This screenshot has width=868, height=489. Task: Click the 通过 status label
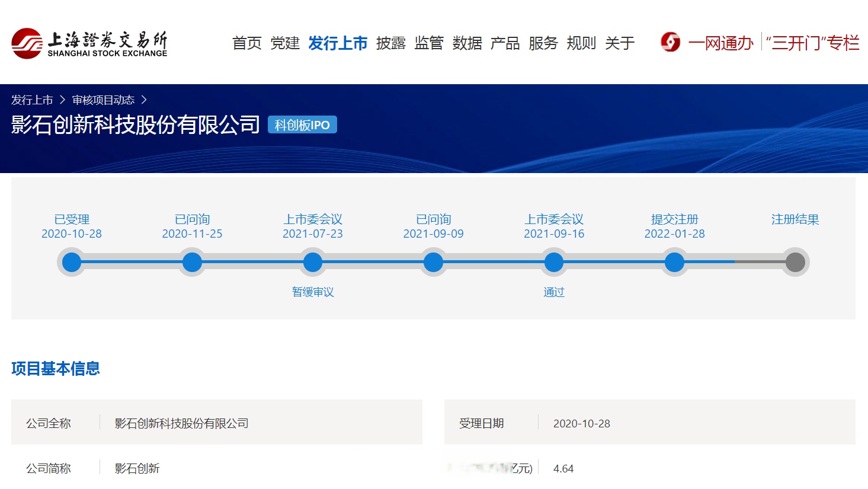click(554, 292)
